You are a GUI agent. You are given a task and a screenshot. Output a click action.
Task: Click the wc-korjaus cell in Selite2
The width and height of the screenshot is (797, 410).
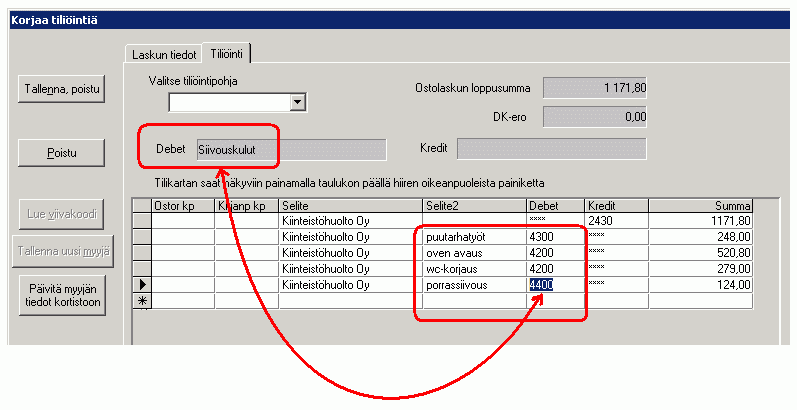coord(473,269)
